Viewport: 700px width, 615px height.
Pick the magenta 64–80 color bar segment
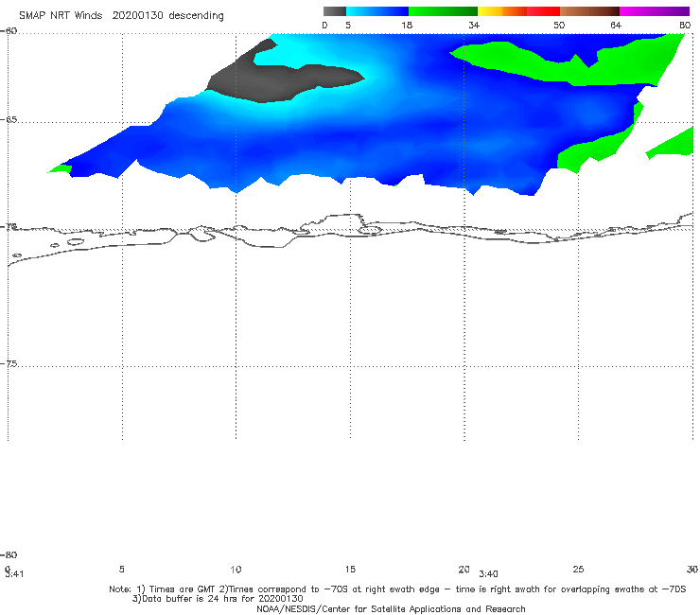point(655,11)
